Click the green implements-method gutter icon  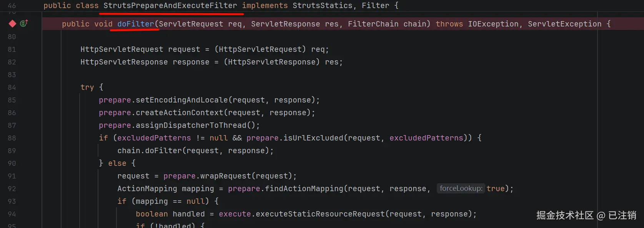pos(23,24)
